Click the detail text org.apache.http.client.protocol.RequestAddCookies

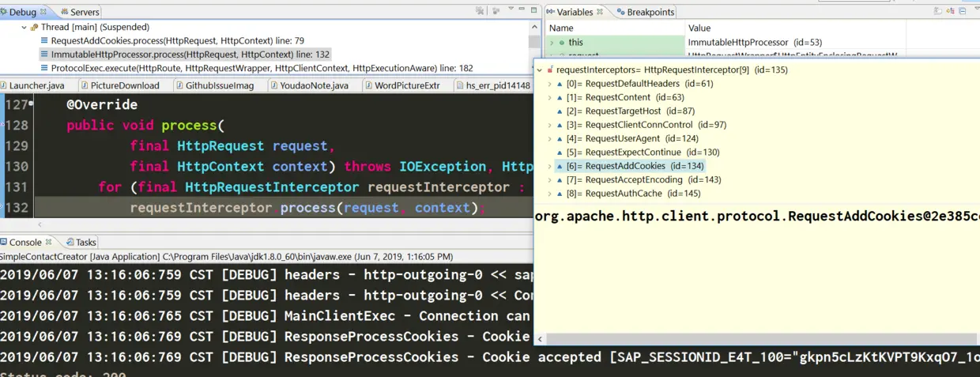(x=757, y=217)
